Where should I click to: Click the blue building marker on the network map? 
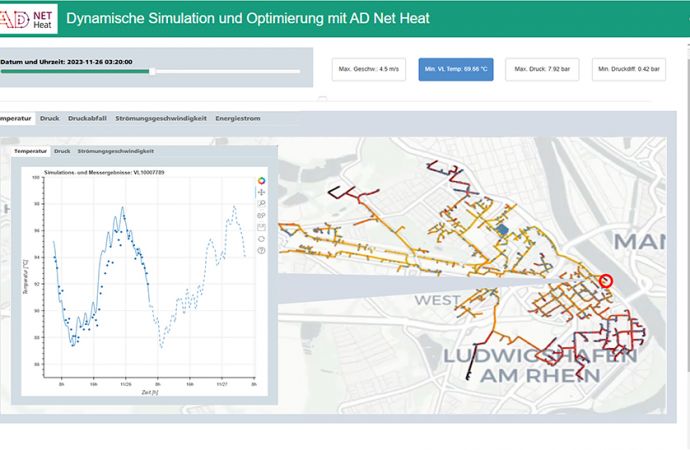[x=502, y=229]
